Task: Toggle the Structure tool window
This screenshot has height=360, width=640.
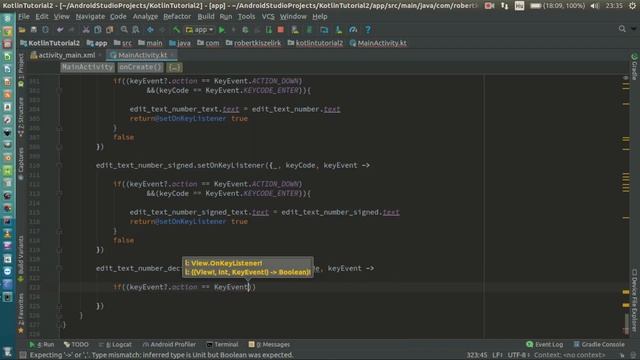Action: [21, 117]
